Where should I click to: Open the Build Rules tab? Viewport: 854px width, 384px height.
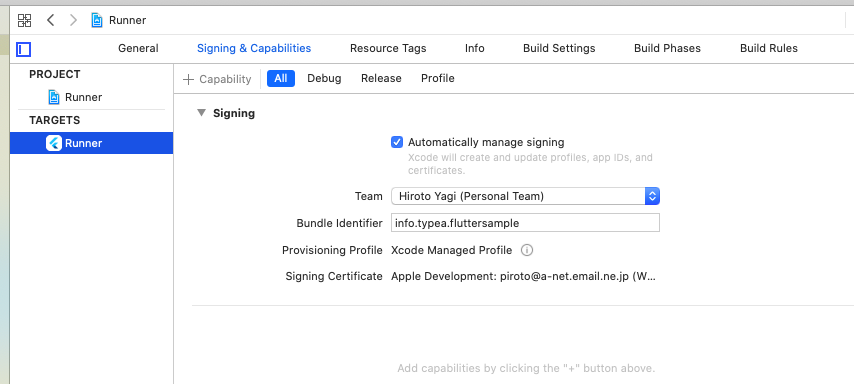(x=768, y=48)
